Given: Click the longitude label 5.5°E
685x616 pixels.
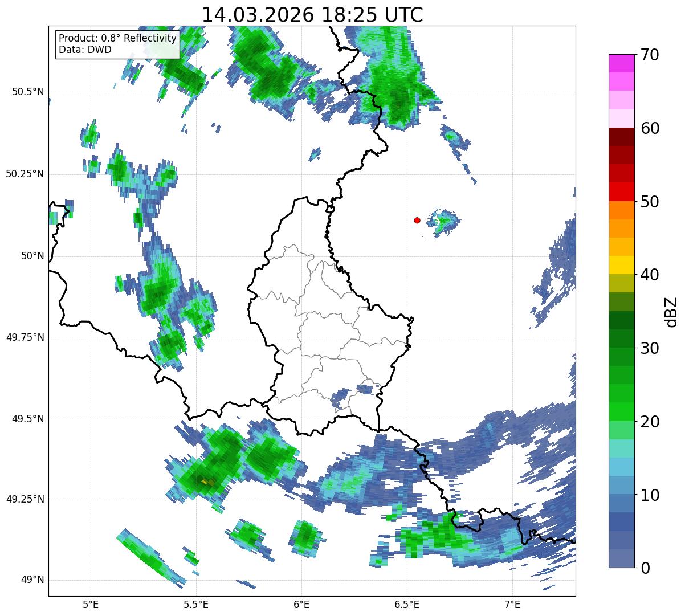Looking at the screenshot, I should tap(196, 604).
